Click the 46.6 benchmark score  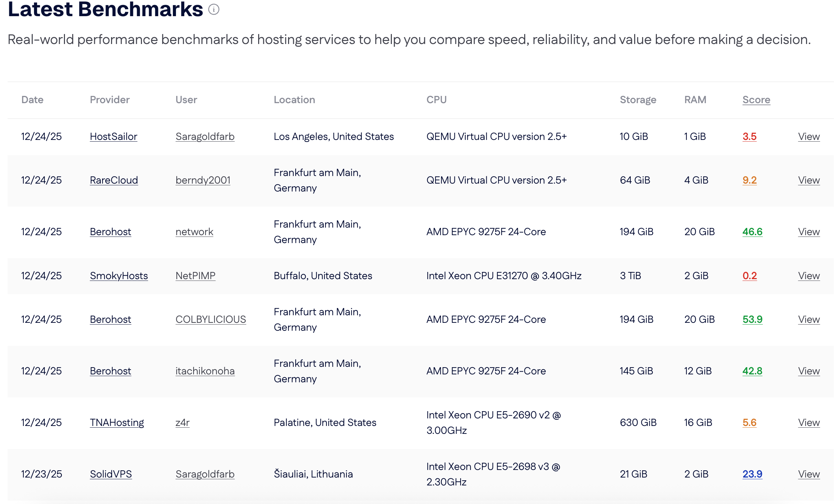tap(752, 232)
